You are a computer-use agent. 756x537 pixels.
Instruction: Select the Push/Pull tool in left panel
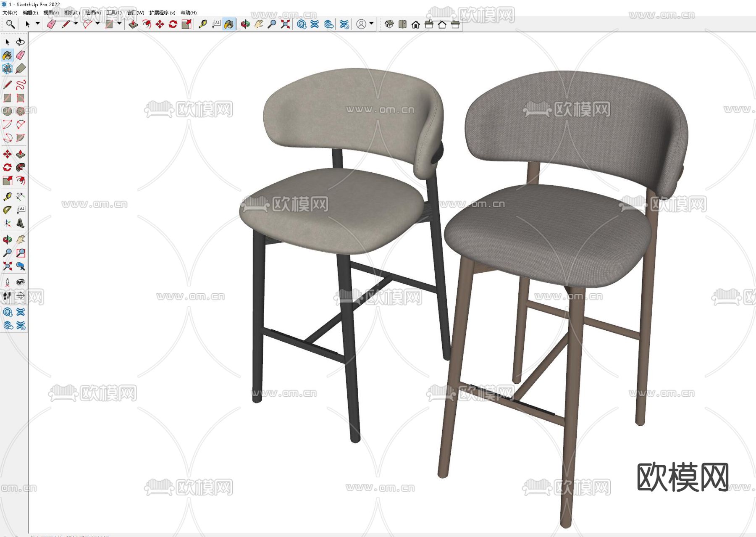(x=21, y=154)
